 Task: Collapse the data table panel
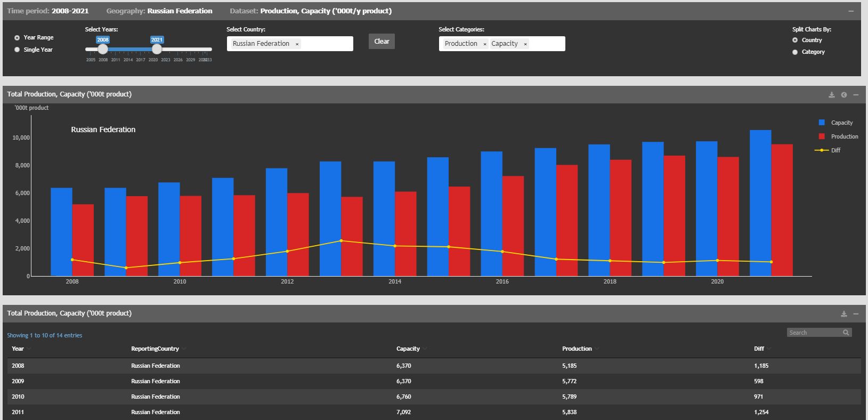(856, 314)
